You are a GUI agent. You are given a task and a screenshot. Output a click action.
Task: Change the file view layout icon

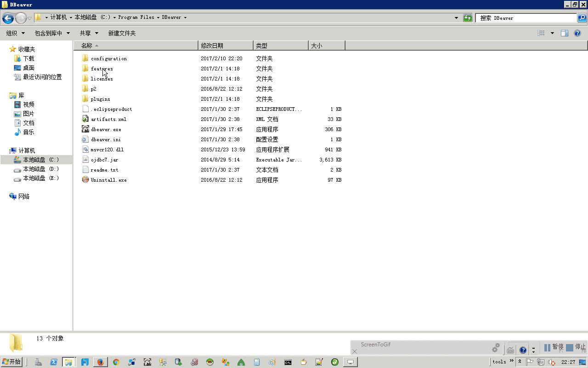point(541,33)
